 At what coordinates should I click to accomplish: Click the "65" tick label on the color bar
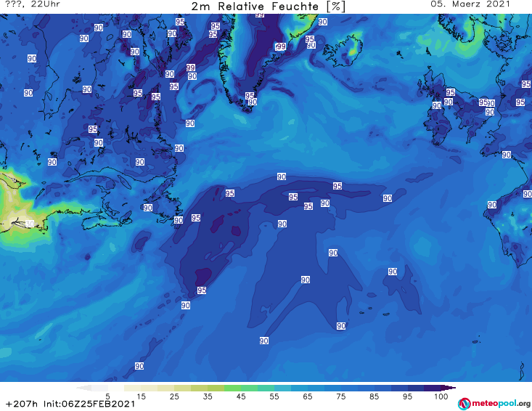(x=308, y=396)
